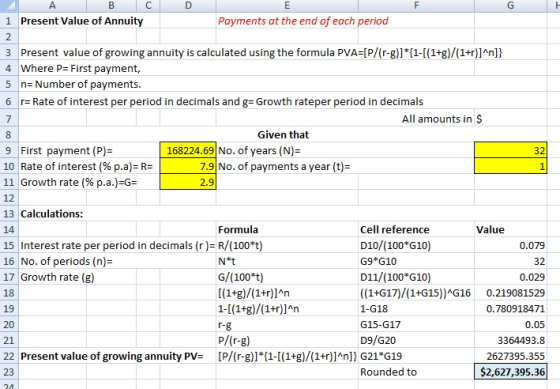Select the value 0.079
Viewport: 560px width, 389px height.
(532, 245)
